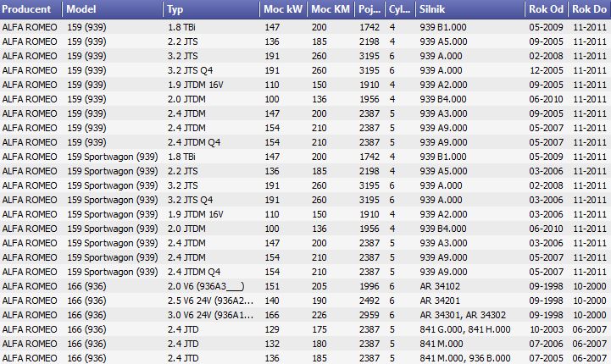Click the truncated Poj... column header
Image resolution: width=611 pixels, height=364 pixels.
click(x=369, y=9)
